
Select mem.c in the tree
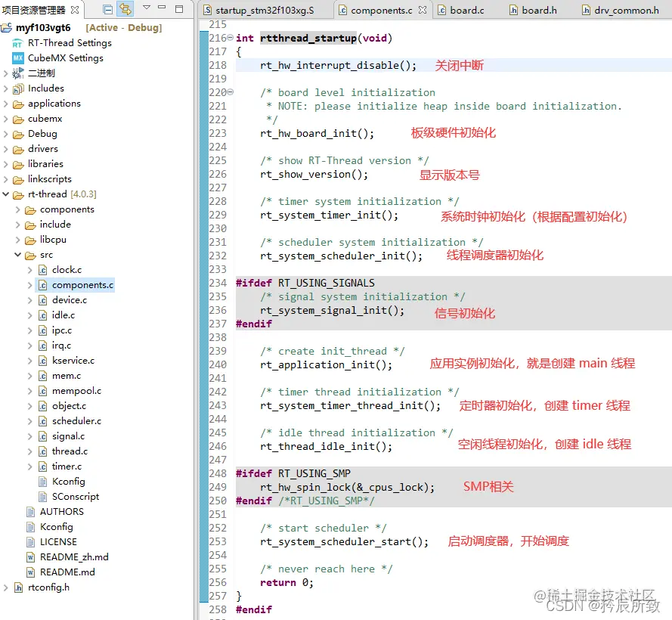(x=67, y=376)
